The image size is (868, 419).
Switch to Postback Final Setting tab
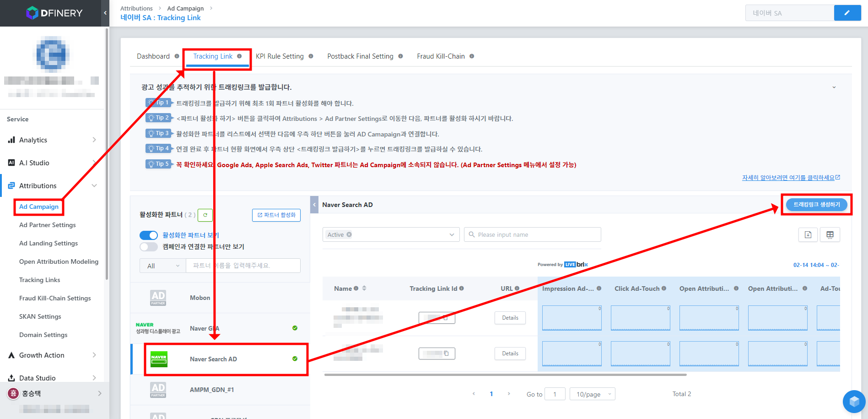[360, 56]
